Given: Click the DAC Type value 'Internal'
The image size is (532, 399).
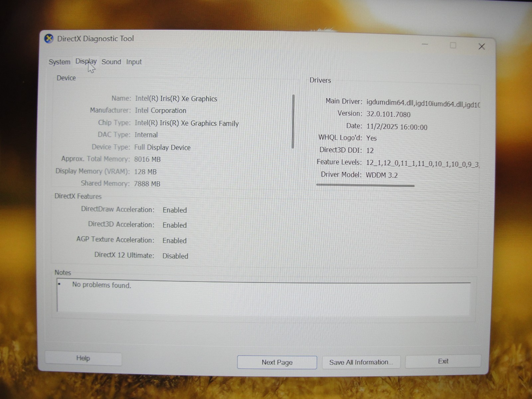Looking at the screenshot, I should (x=146, y=135).
